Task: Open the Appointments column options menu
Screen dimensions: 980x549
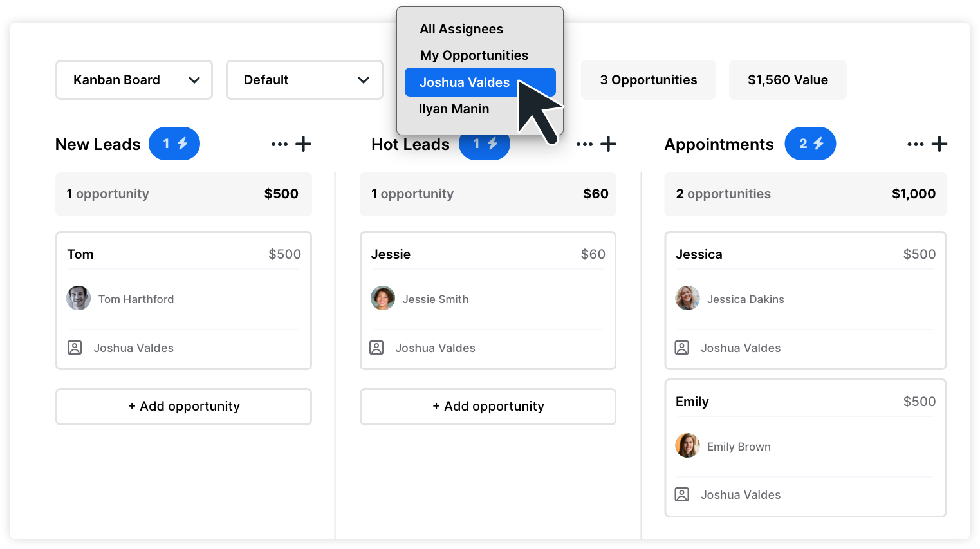Action: tap(915, 144)
